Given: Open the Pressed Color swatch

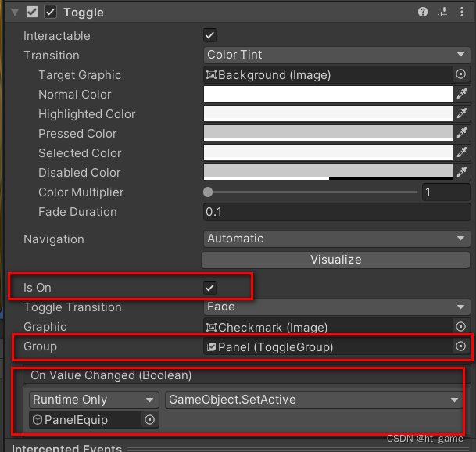Looking at the screenshot, I should [x=327, y=133].
